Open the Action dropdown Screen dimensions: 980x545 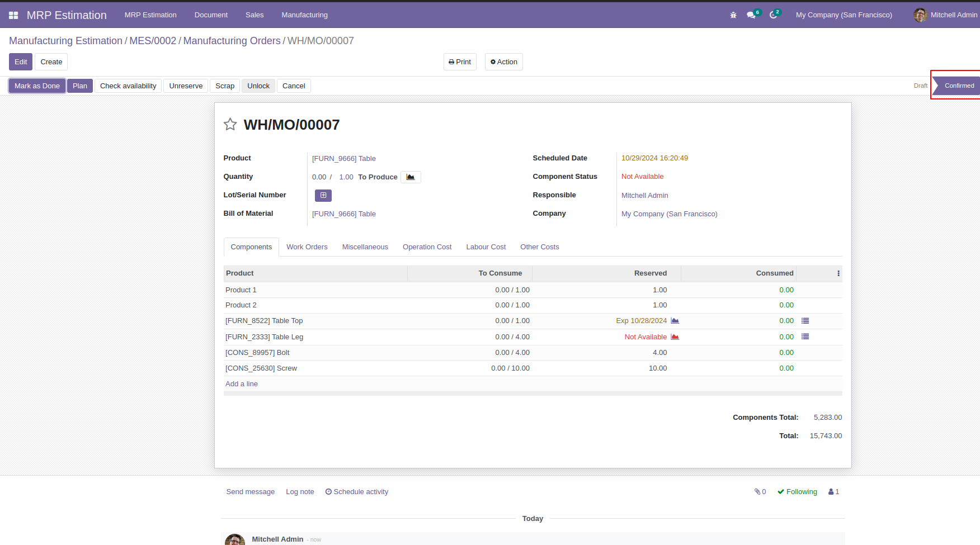[x=504, y=62]
